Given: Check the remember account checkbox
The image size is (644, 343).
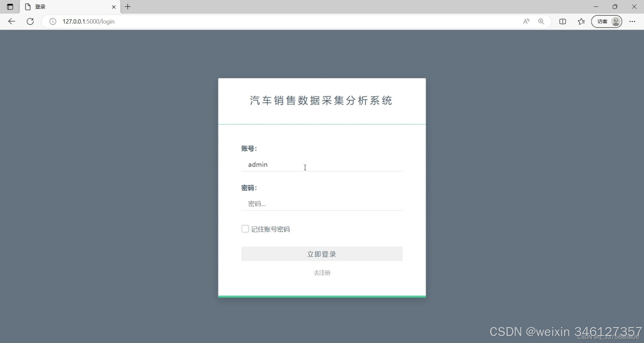Looking at the screenshot, I should click(x=245, y=229).
